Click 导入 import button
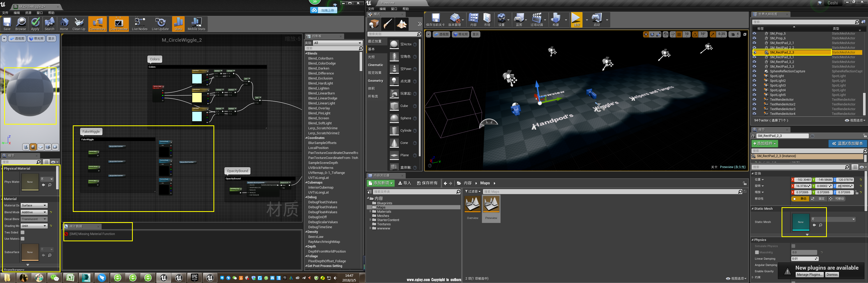This screenshot has width=868, height=283. (x=404, y=183)
